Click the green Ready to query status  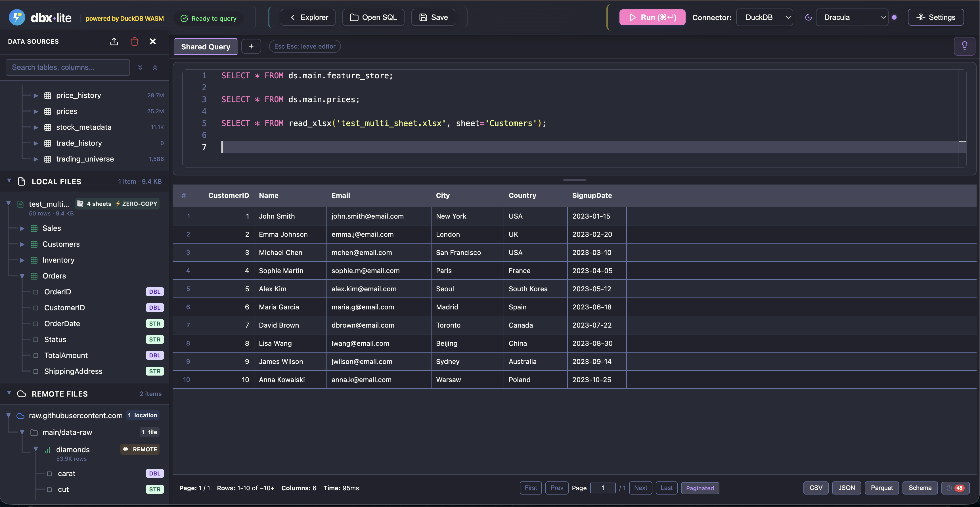click(x=208, y=19)
